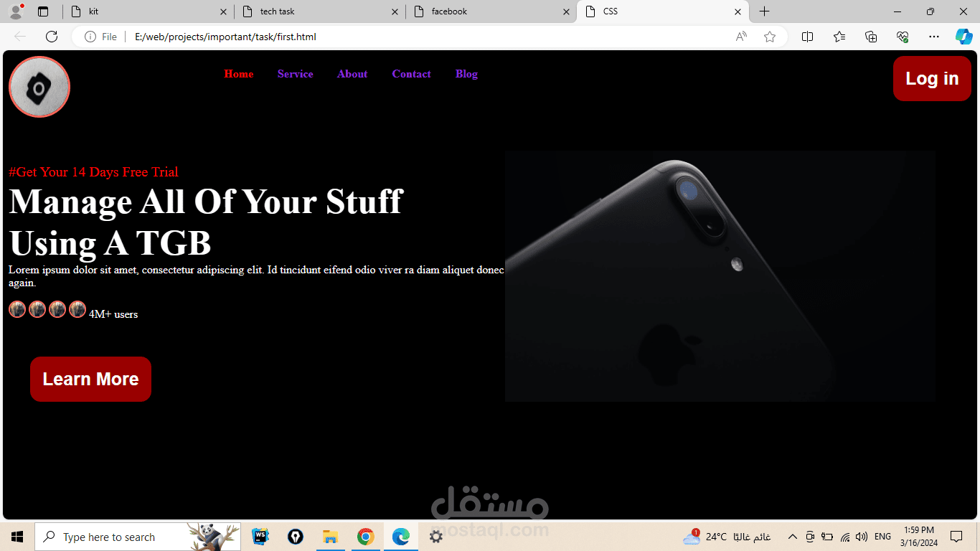Click the address bar URL field
Screen dimensions: 980x551
pyautogui.click(x=430, y=37)
